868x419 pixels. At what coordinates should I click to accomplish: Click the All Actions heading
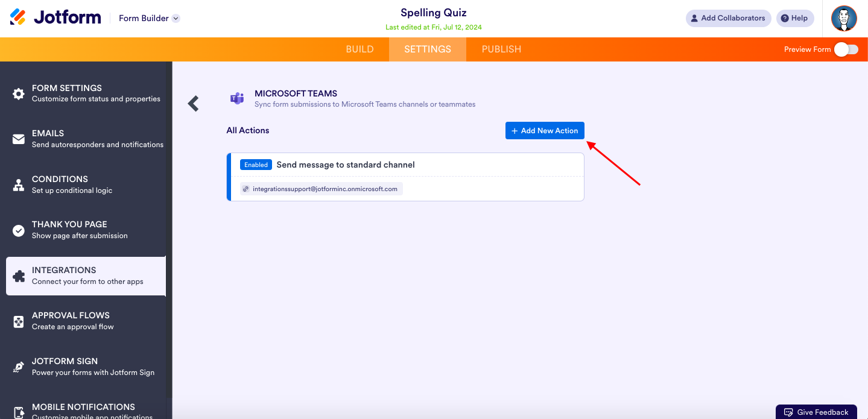pyautogui.click(x=248, y=130)
